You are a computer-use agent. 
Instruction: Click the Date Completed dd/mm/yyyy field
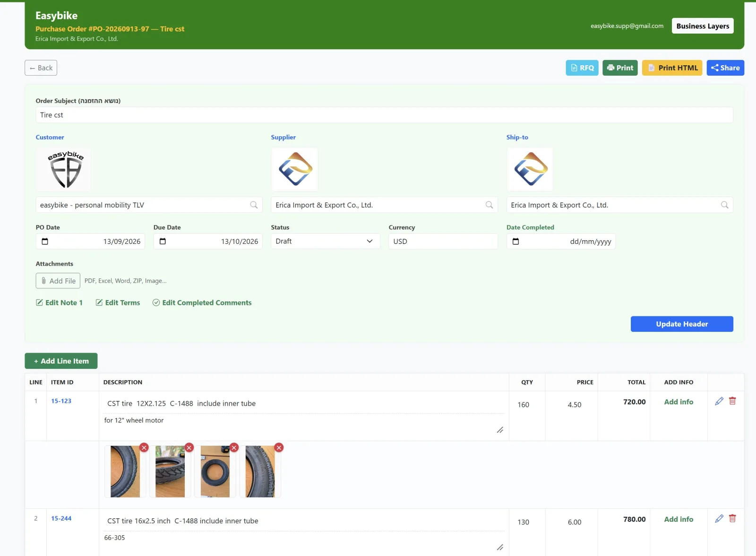(561, 241)
